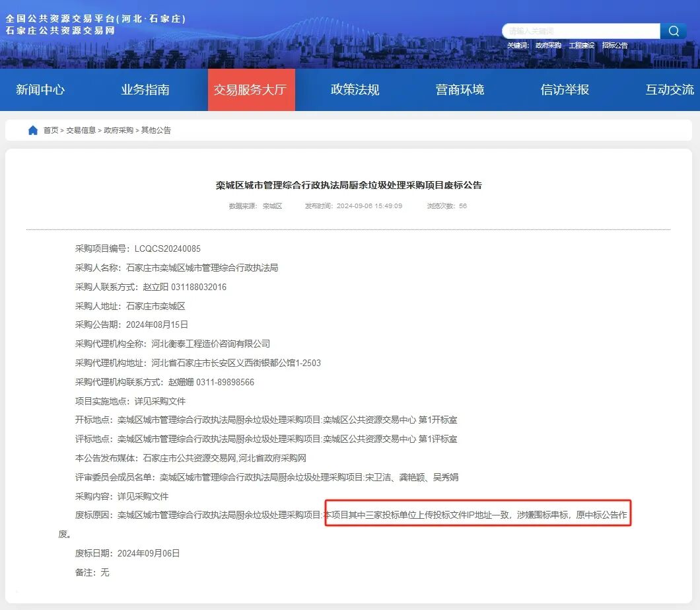This screenshot has height=610, width=700.
Task: Select the 交易服务大厅 navigation tab
Action: 252,89
